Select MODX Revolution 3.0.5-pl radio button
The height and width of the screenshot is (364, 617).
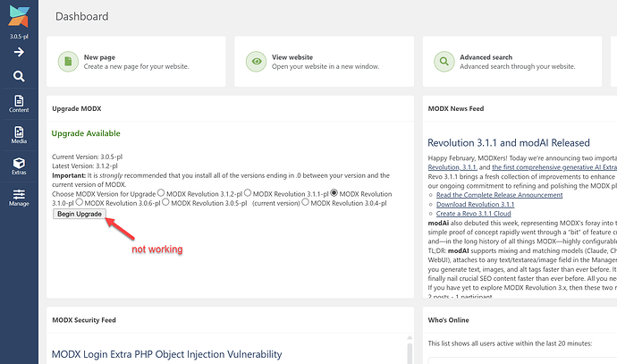(x=165, y=202)
